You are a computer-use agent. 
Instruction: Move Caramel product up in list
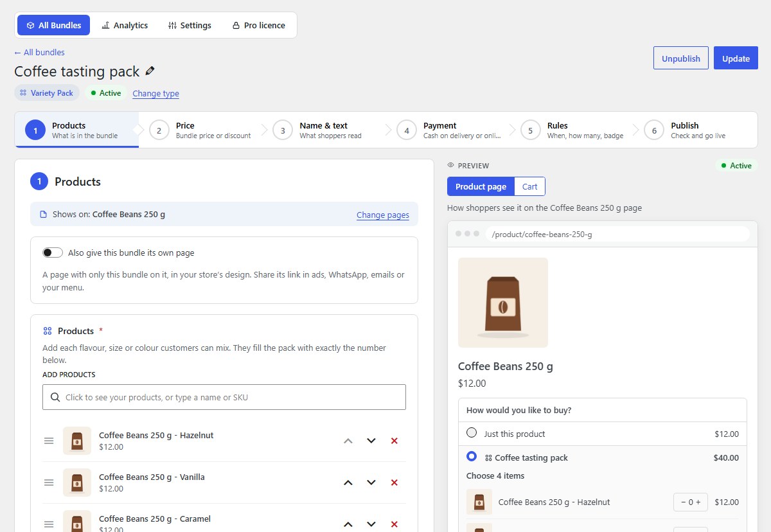click(x=348, y=524)
